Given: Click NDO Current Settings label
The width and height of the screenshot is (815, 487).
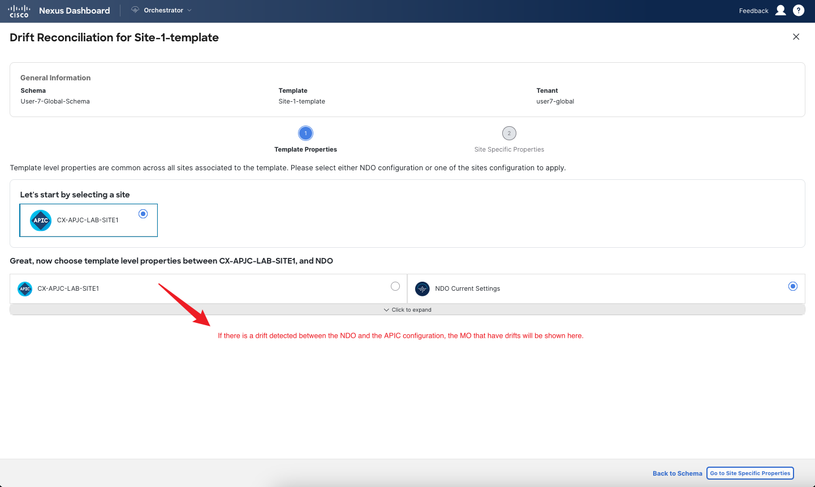Looking at the screenshot, I should pos(467,288).
